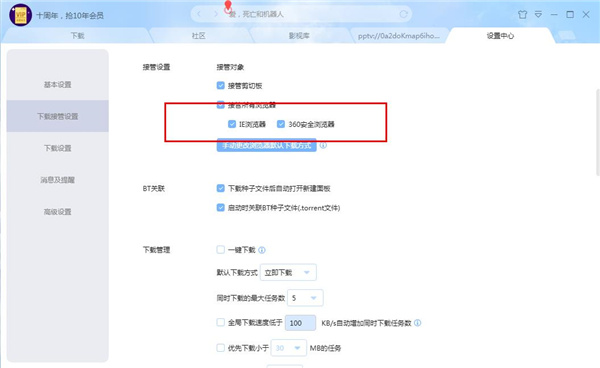The image size is (600, 368).
Task: Open 下载设置 in sidebar
Action: pos(57,148)
